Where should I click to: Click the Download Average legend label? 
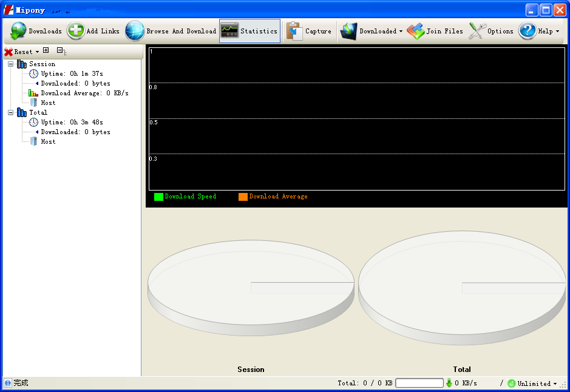pyautogui.click(x=279, y=197)
